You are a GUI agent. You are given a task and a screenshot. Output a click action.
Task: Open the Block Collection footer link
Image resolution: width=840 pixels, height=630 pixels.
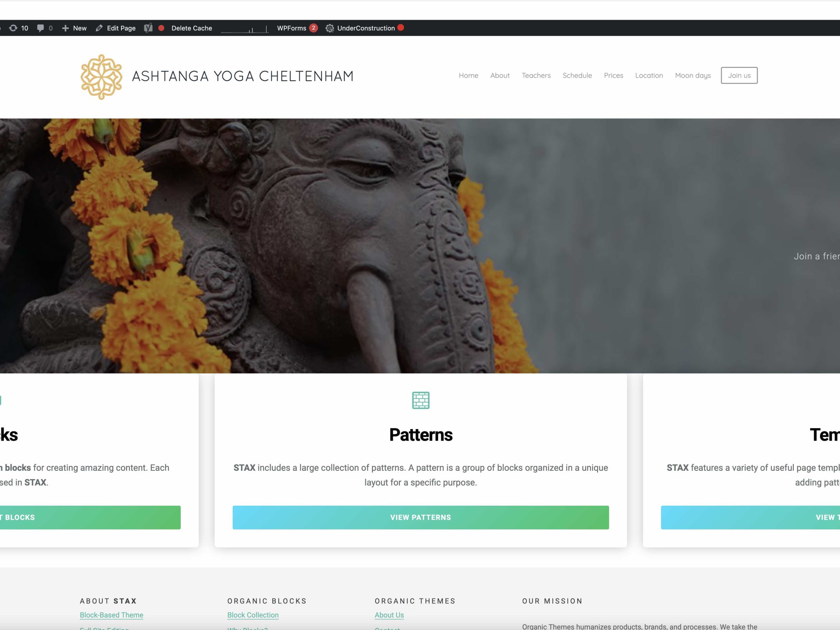coord(253,615)
